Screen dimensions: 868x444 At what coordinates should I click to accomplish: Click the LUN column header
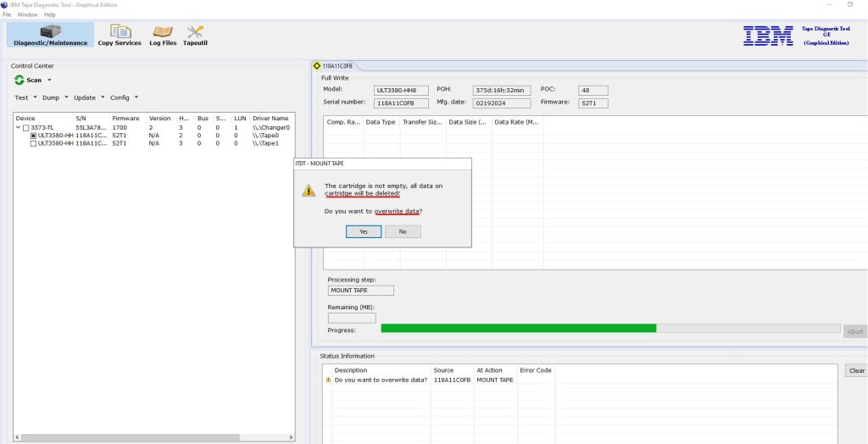pos(240,119)
